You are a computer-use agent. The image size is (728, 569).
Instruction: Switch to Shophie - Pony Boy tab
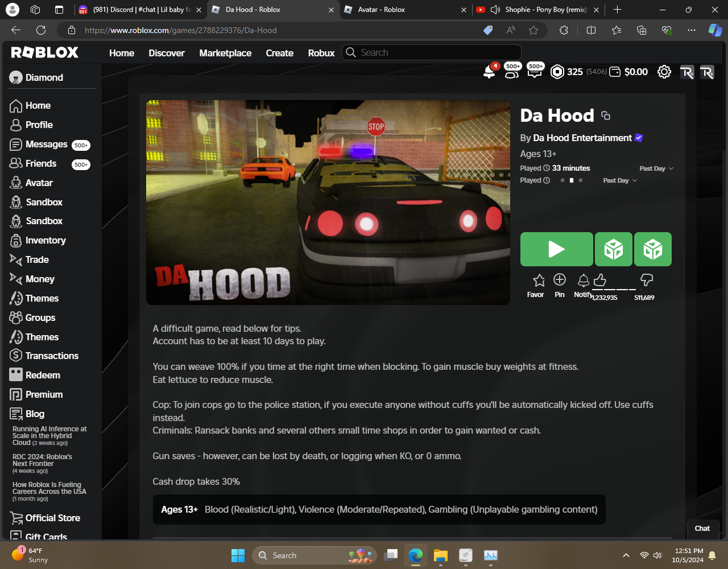pos(538,10)
